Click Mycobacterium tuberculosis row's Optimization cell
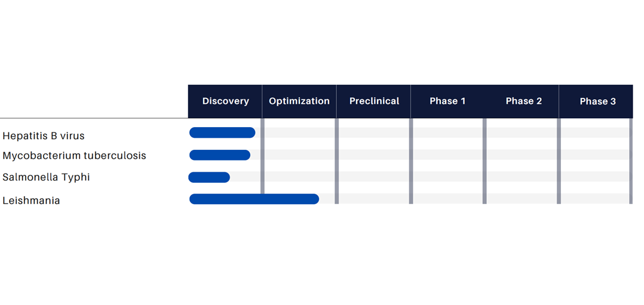Screen dimensions: 644x305 point(300,155)
